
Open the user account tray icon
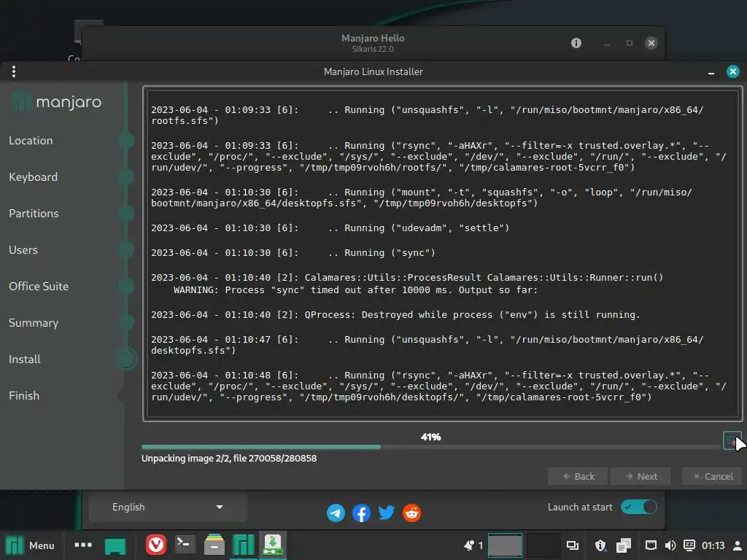tap(737, 545)
